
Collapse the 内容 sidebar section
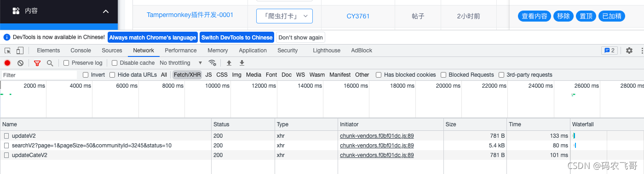[x=106, y=11]
